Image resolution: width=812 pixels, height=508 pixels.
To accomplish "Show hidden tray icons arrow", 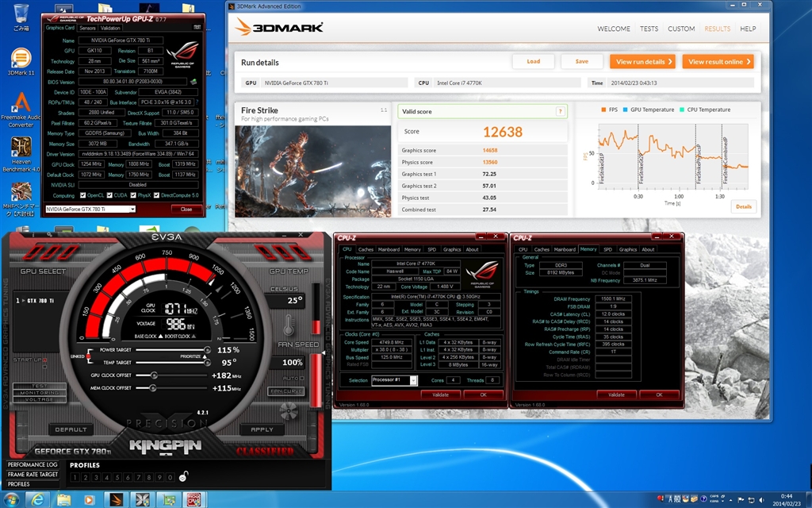I will click(730, 500).
